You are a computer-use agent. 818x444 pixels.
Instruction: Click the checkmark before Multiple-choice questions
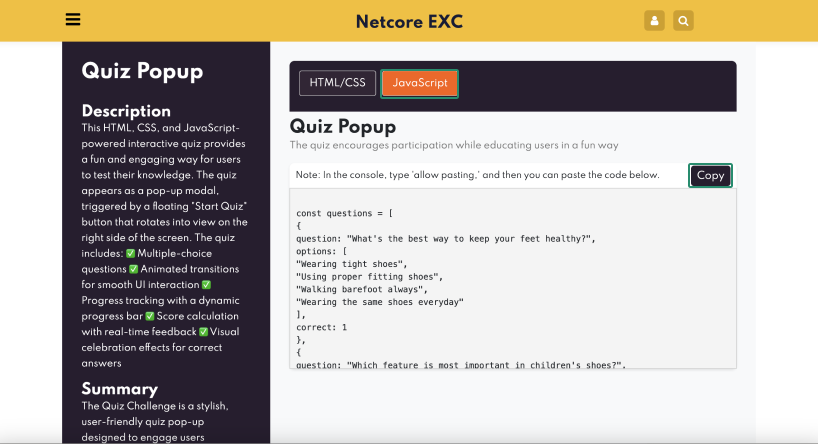point(130,254)
